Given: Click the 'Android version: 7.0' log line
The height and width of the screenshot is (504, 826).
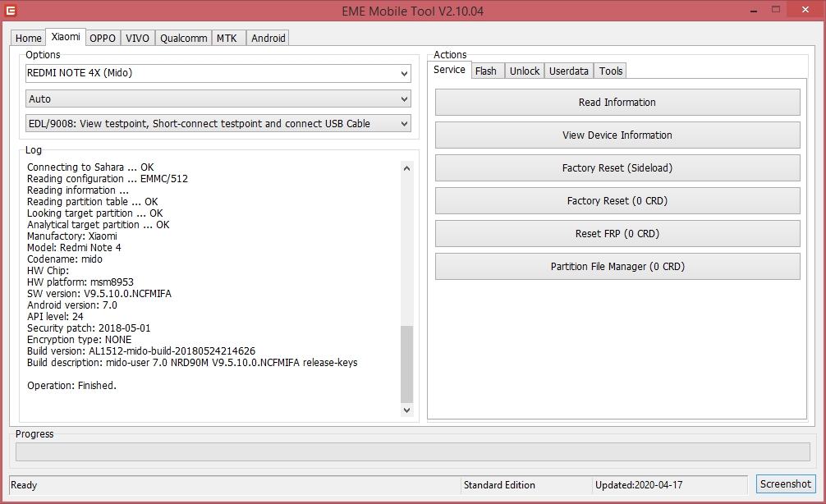Looking at the screenshot, I should [x=72, y=305].
